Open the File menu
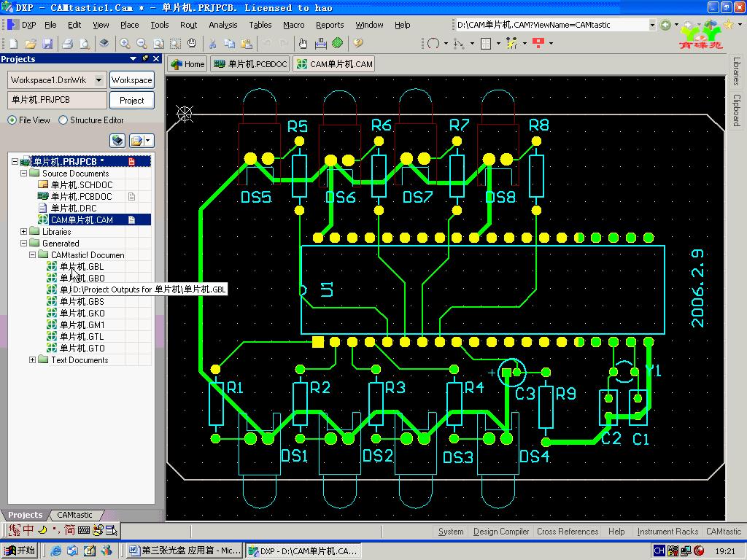Image resolution: width=747 pixels, height=560 pixels. click(x=50, y=25)
